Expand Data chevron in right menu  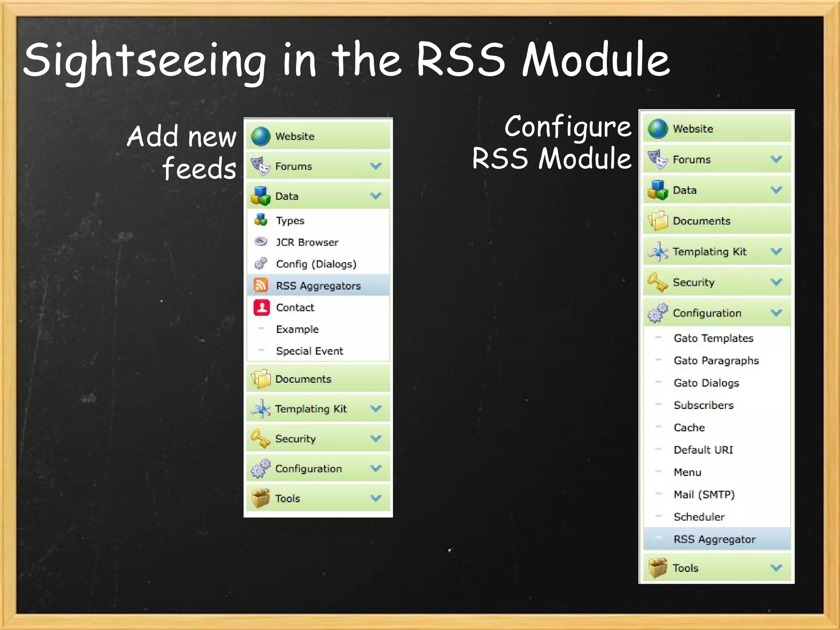[x=776, y=190]
